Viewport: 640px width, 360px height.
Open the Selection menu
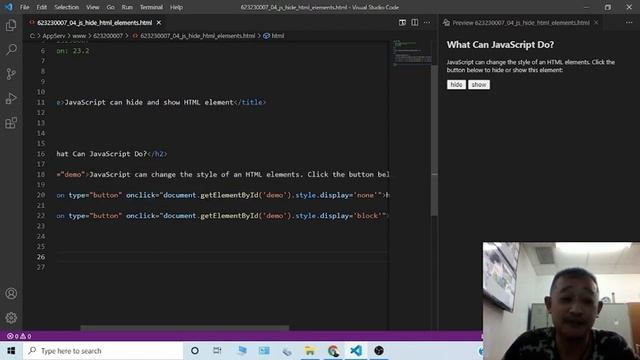coord(67,7)
